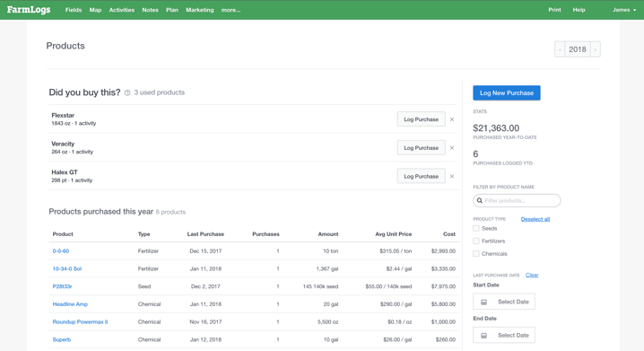Open the Start Date Select Date picker
Screen dimensions: 644x351
pos(504,302)
